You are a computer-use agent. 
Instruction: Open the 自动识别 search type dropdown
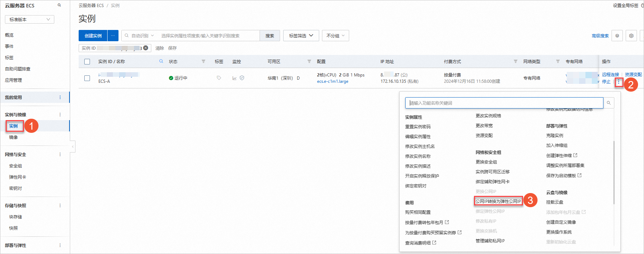point(140,36)
